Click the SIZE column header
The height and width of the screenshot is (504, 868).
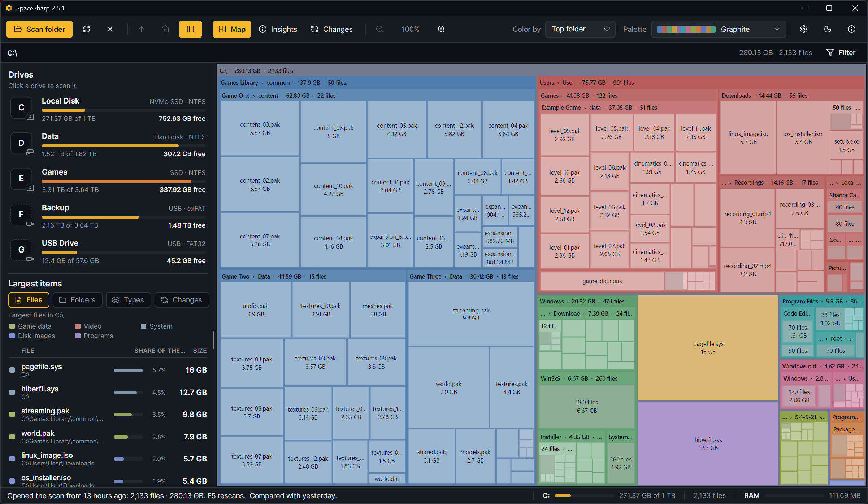point(200,351)
